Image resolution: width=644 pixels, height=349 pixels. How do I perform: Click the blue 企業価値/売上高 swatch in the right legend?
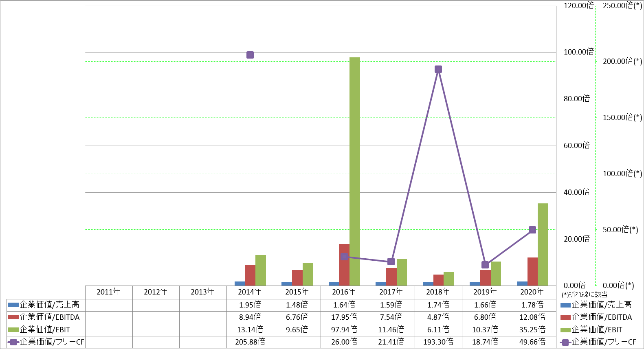(x=565, y=305)
